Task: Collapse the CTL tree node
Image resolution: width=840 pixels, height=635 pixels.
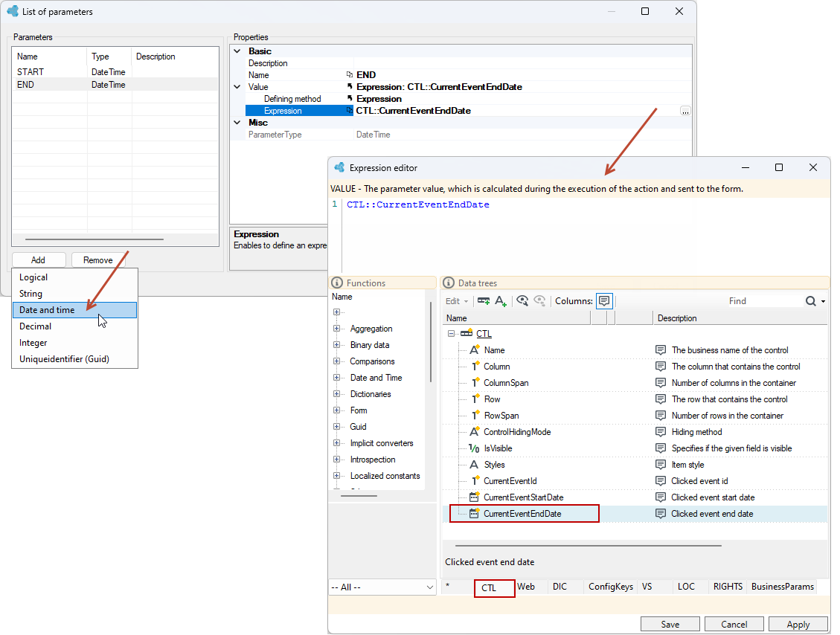Action: (451, 334)
